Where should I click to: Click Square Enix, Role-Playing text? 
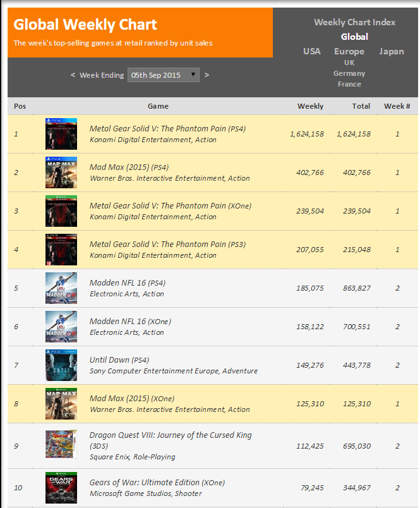133,457
